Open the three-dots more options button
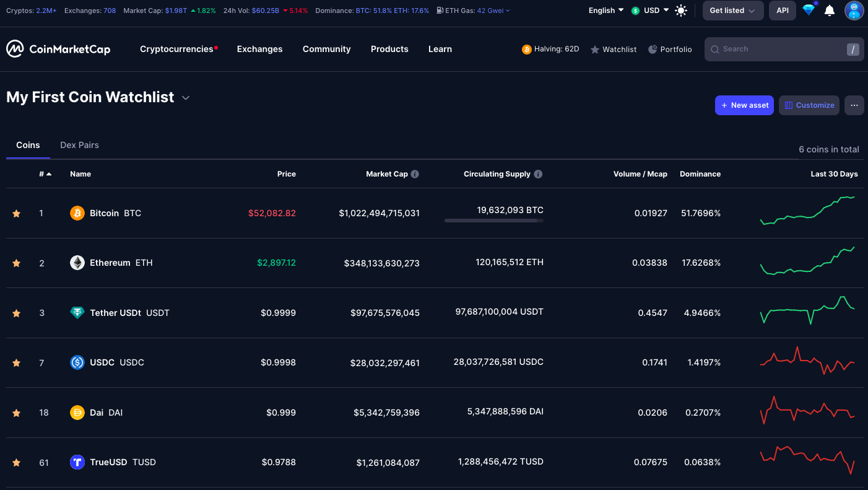868x490 pixels. pos(854,105)
